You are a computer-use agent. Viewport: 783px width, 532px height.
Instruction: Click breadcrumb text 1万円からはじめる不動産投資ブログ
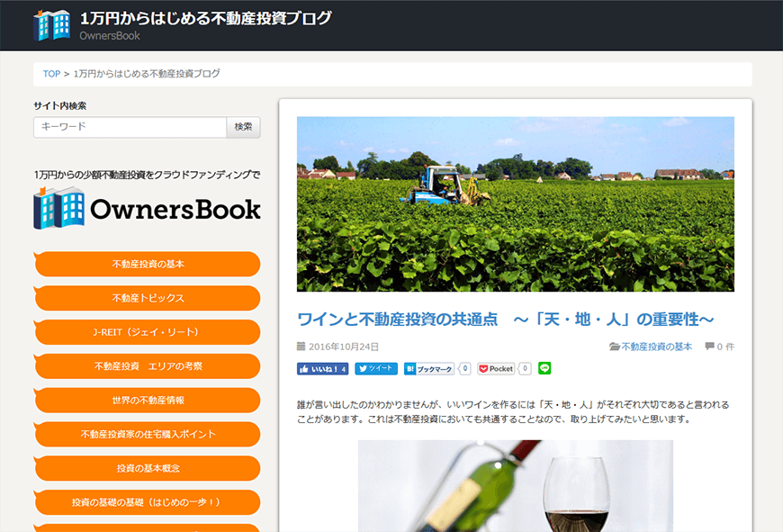point(147,74)
